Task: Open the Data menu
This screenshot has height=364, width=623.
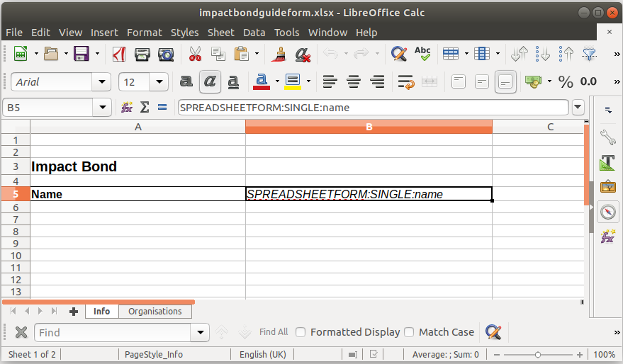Action: pyautogui.click(x=254, y=33)
